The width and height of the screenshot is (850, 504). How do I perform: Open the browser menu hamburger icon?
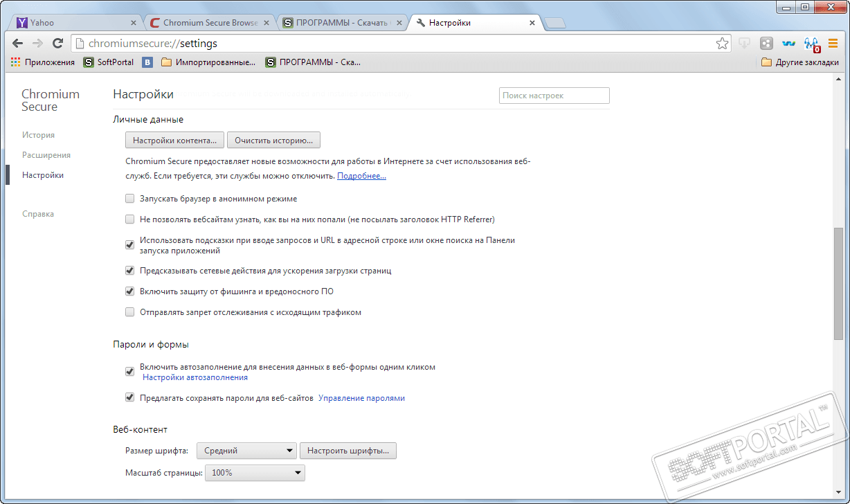(x=833, y=44)
